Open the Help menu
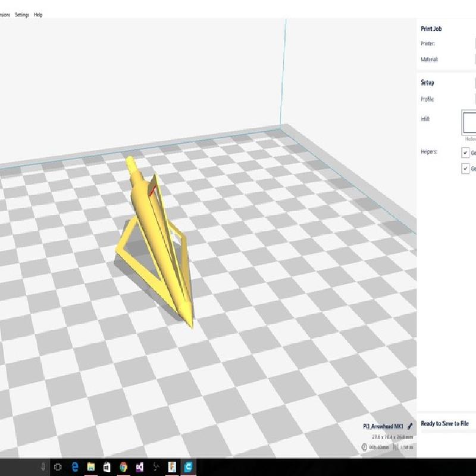This screenshot has width=476, height=476. (38, 15)
